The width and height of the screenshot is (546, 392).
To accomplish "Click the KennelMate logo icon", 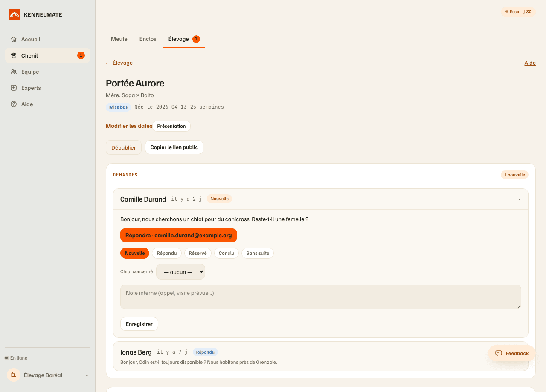I will coord(15,14).
